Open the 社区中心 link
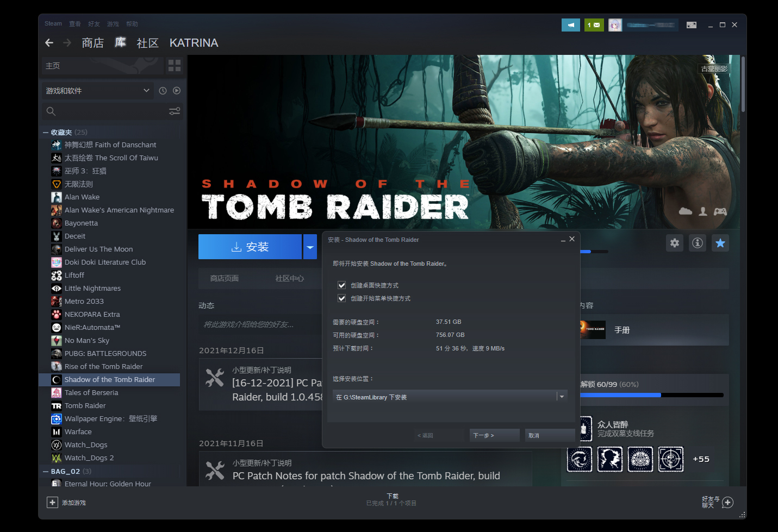Viewport: 778px width, 532px height. [x=290, y=278]
